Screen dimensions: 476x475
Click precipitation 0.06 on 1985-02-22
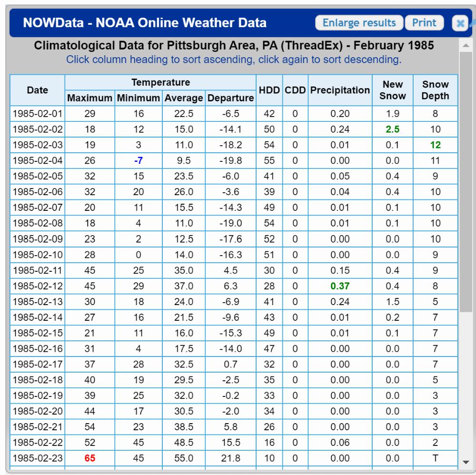pyautogui.click(x=340, y=443)
